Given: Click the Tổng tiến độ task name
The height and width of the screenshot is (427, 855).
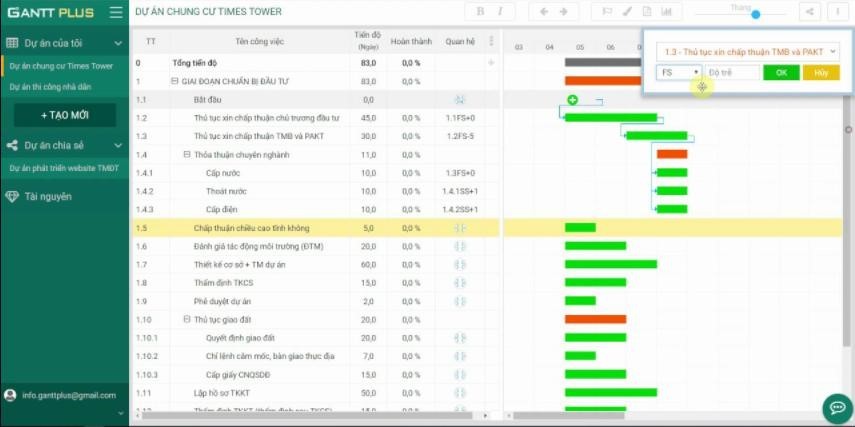Looking at the screenshot, I should pos(195,63).
